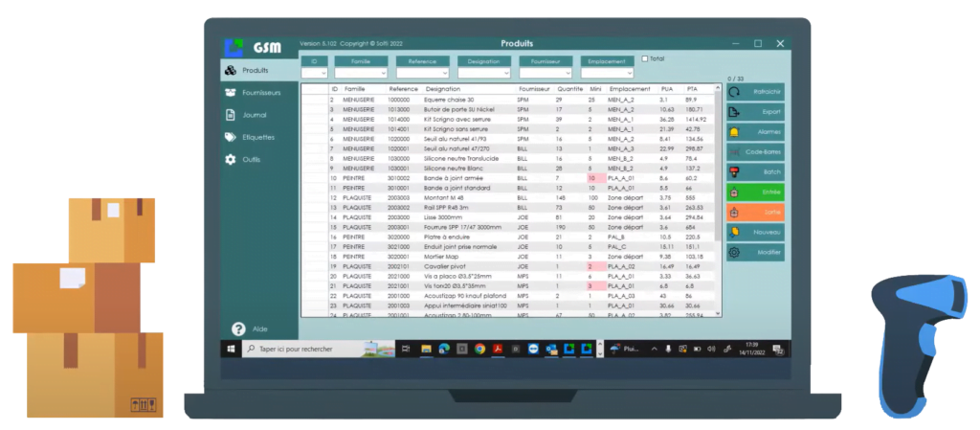Click the Aide question mark icon
Image resolution: width=980 pixels, height=430 pixels.
click(x=238, y=328)
